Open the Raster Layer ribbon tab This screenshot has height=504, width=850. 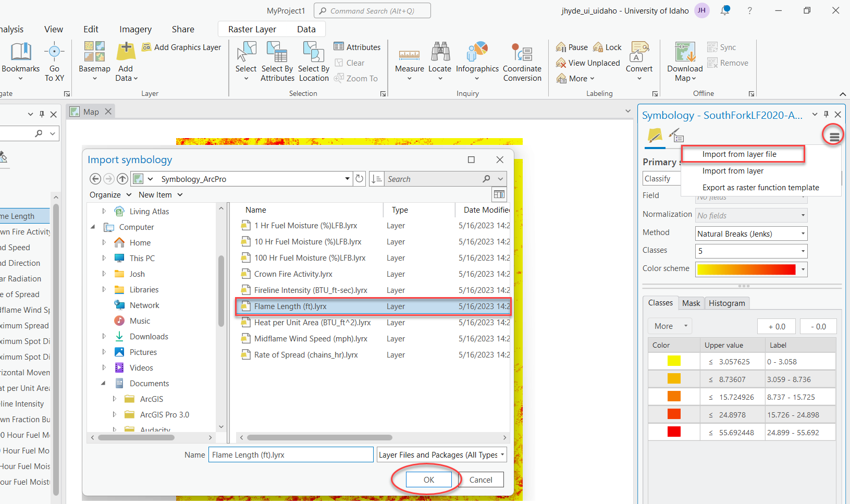pyautogui.click(x=252, y=29)
